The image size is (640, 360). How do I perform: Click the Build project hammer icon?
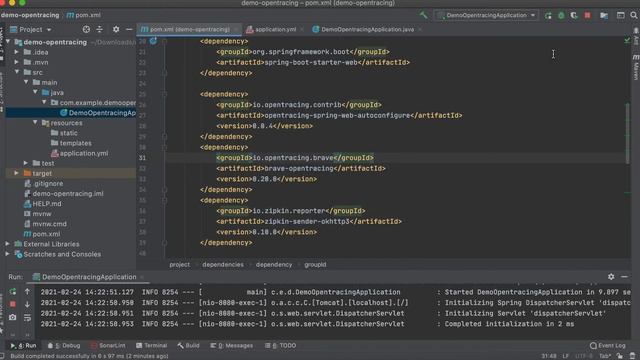pos(423,16)
